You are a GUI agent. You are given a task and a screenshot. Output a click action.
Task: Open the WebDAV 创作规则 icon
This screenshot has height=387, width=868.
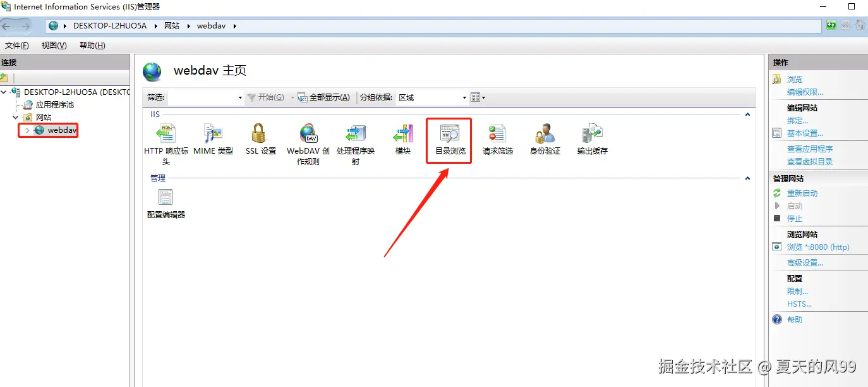(308, 145)
